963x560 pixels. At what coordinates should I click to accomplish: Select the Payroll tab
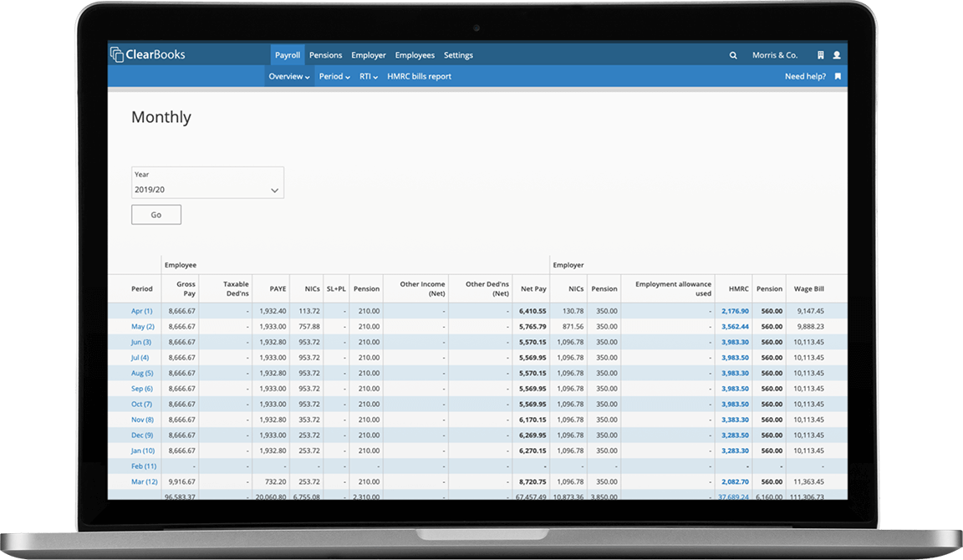[288, 55]
